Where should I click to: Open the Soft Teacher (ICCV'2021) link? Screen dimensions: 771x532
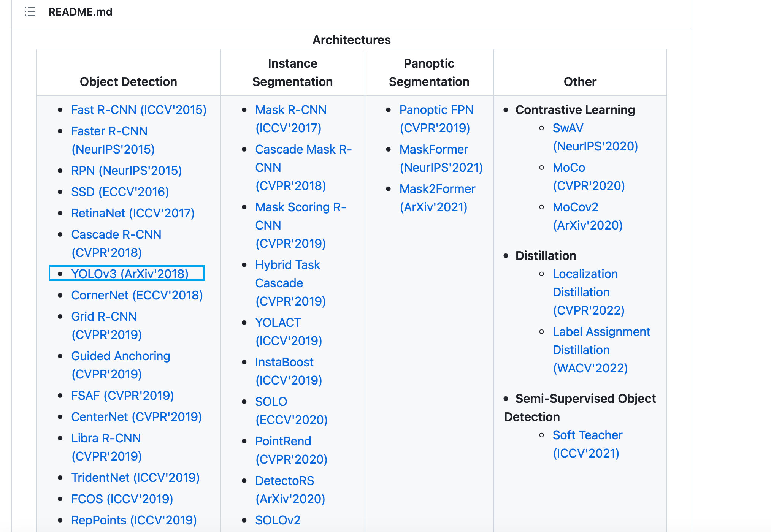point(587,435)
